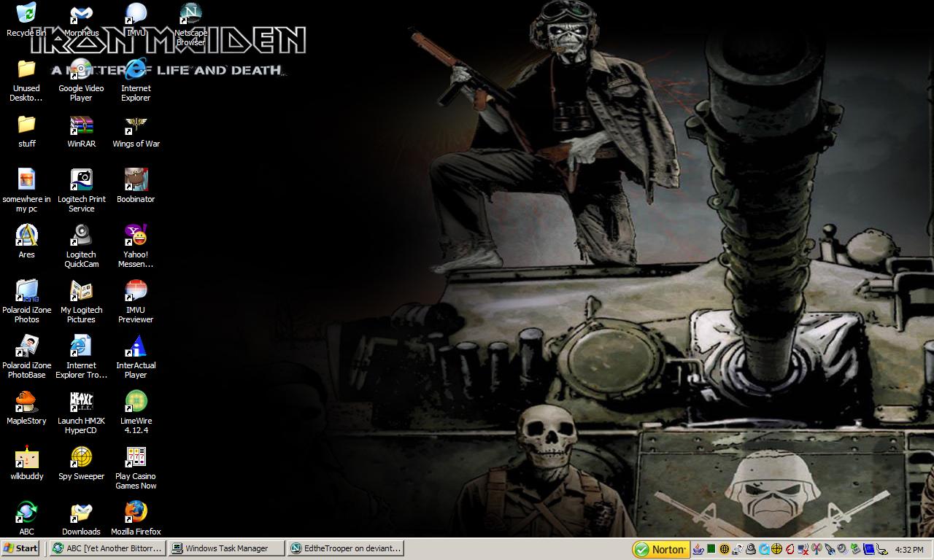Viewport: 934px width, 560px height.
Task: Click the disconnected network tray icon
Action: 803,549
